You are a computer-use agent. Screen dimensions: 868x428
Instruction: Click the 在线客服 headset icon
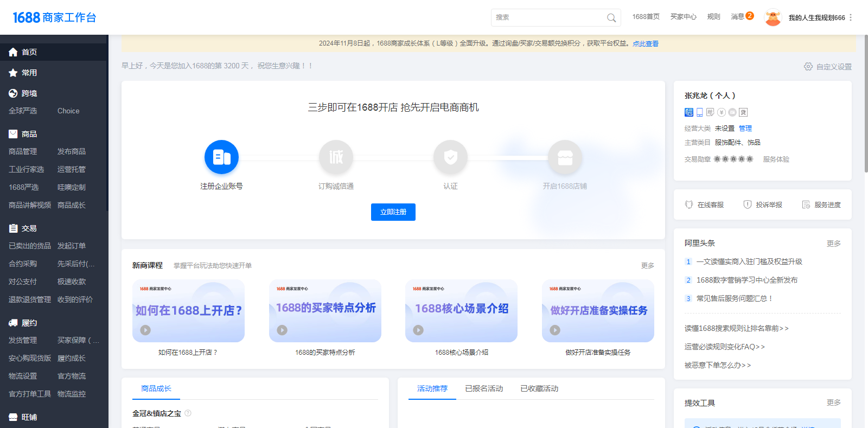[x=689, y=205]
